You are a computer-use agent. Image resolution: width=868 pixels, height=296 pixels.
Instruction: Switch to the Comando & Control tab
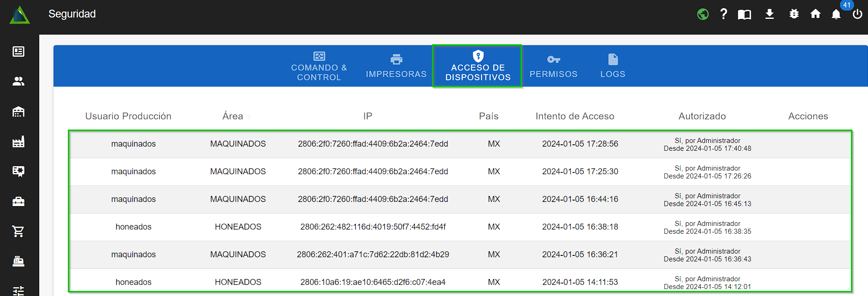319,66
